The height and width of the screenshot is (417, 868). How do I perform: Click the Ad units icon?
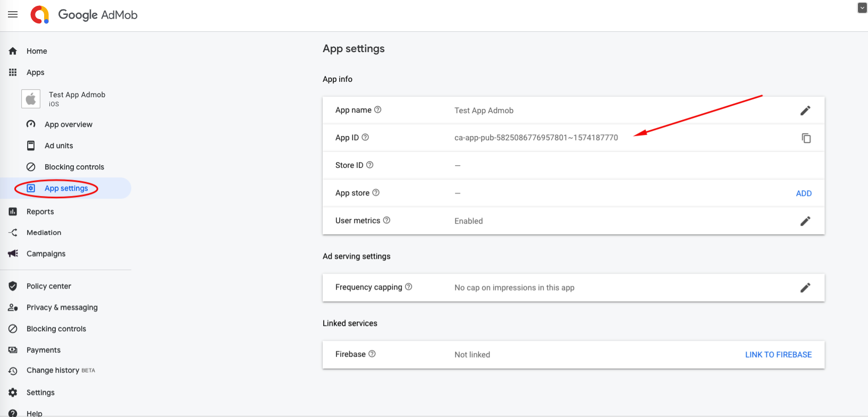point(31,146)
